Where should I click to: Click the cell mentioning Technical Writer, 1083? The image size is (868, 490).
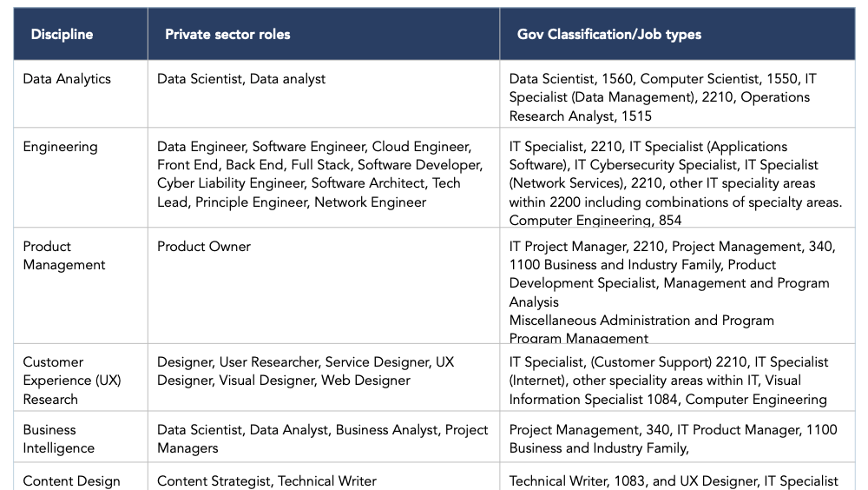(674, 480)
